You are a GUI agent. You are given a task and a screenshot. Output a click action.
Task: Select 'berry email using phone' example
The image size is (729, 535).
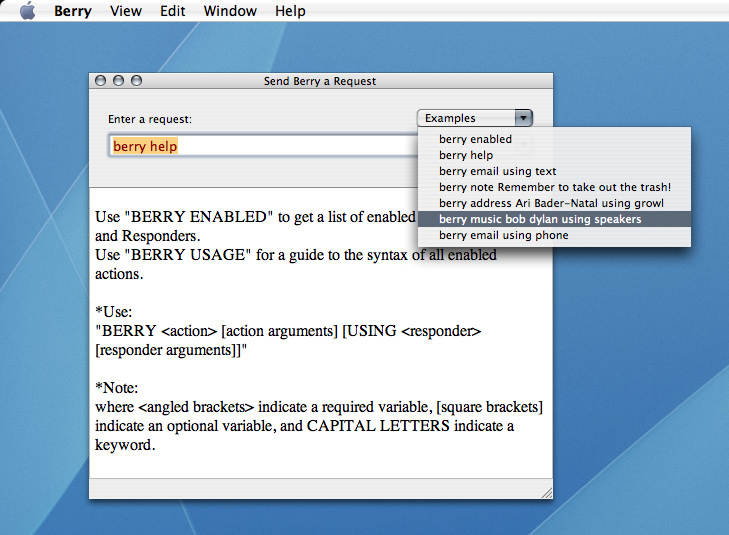point(554,235)
